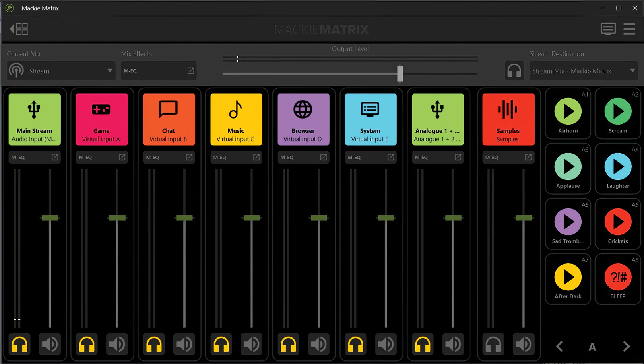
Task: Mute the Analogue channel speaker
Action: (x=453, y=344)
